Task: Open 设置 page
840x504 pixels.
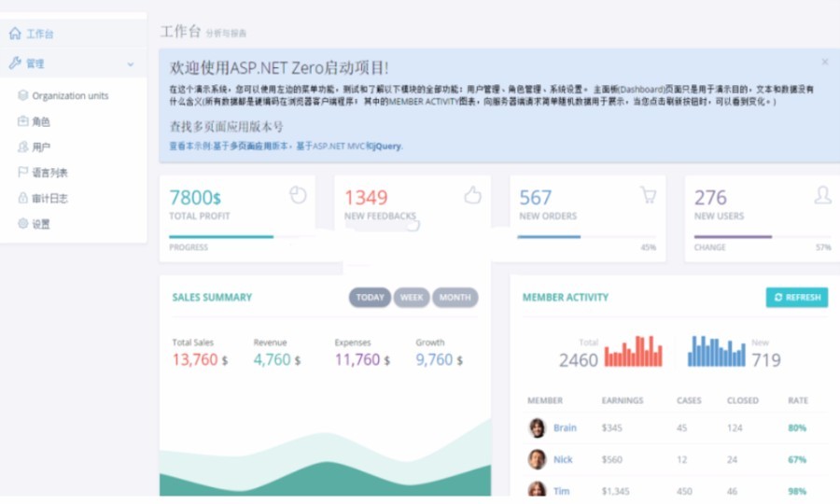Action: [x=41, y=224]
